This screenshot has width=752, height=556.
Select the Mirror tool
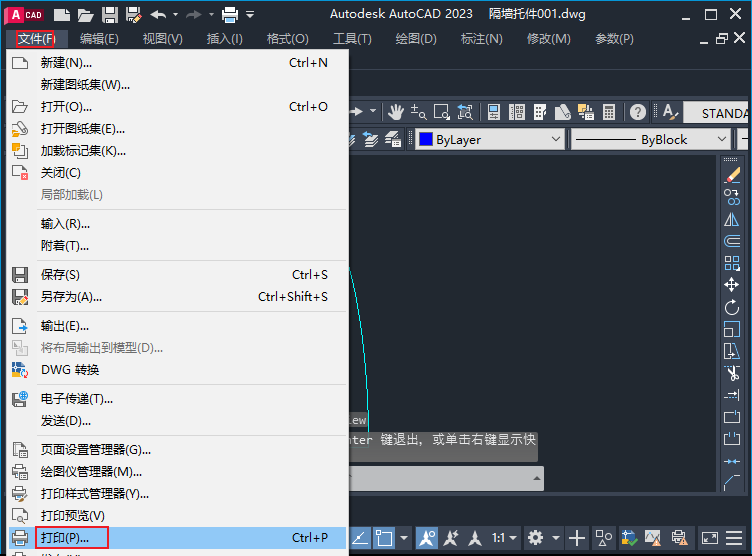pyautogui.click(x=732, y=220)
